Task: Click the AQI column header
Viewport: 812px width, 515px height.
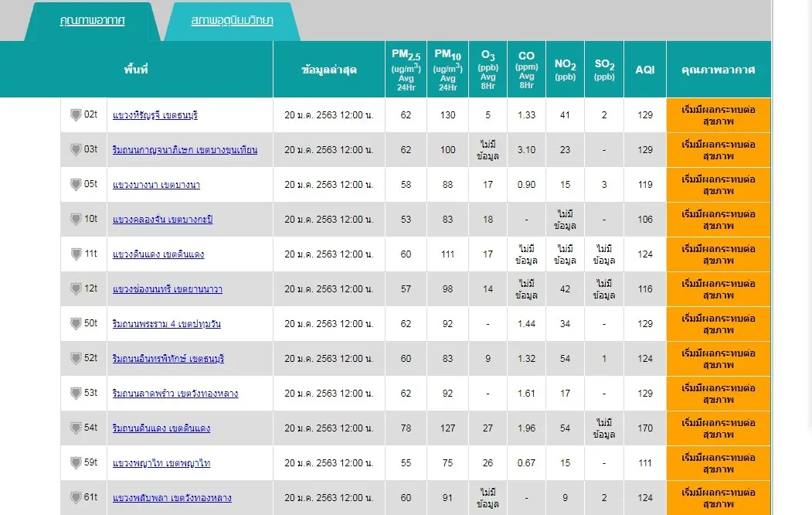Action: click(x=644, y=69)
